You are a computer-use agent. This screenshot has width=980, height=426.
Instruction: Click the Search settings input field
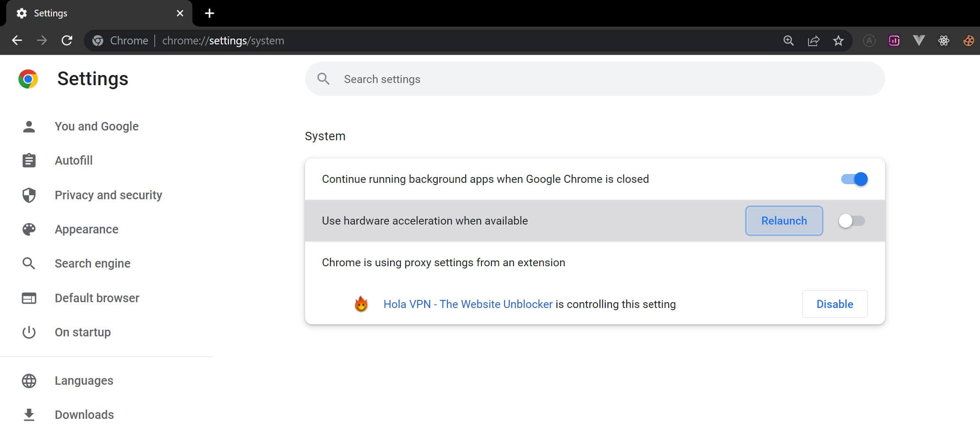click(488, 79)
